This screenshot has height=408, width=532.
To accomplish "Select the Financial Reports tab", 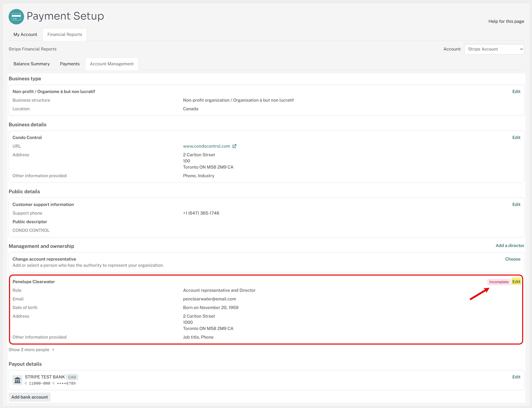I will [x=65, y=34].
